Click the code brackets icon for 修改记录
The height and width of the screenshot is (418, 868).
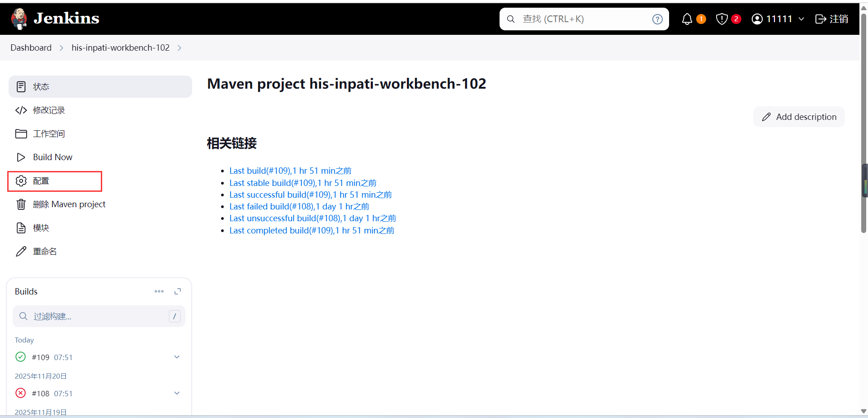[x=21, y=110]
